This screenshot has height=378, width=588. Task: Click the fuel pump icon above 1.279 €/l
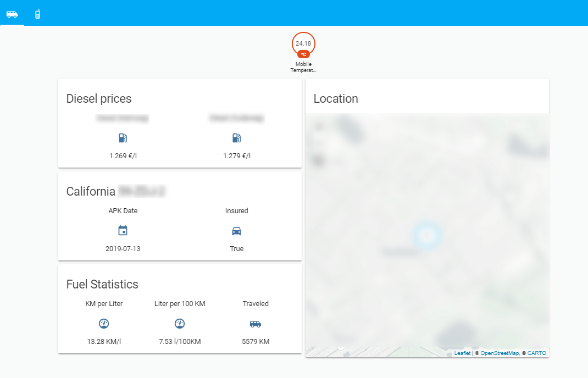(237, 138)
